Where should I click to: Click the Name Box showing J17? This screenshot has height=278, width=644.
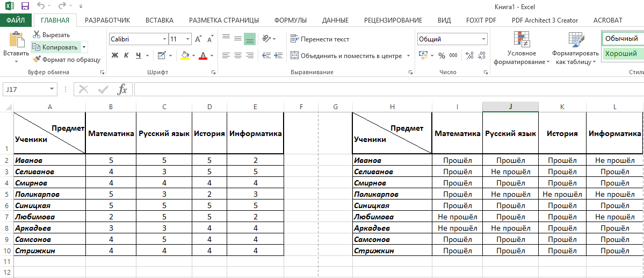pyautogui.click(x=30, y=89)
